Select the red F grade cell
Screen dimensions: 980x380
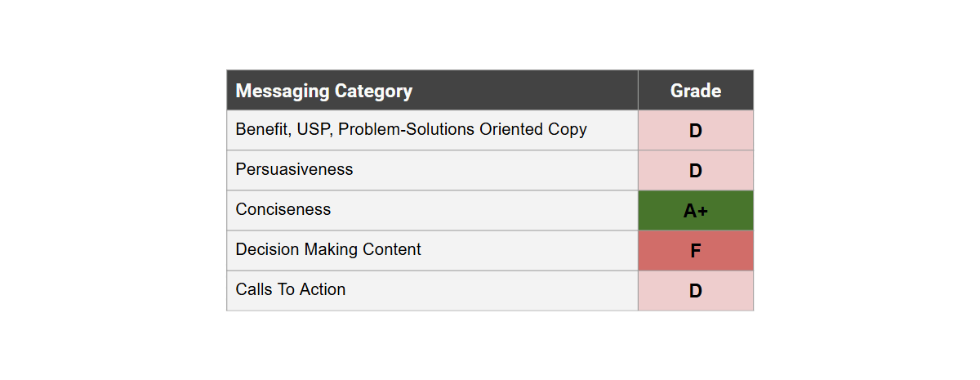[x=695, y=251]
